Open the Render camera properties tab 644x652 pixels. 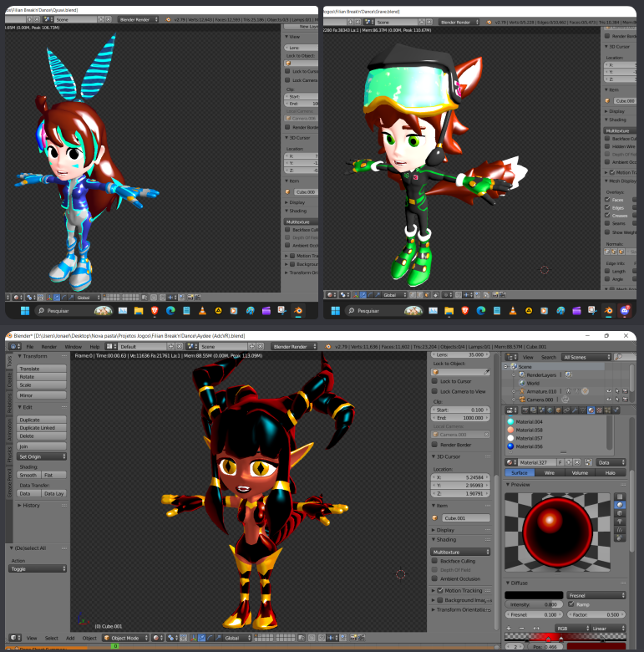[525, 410]
